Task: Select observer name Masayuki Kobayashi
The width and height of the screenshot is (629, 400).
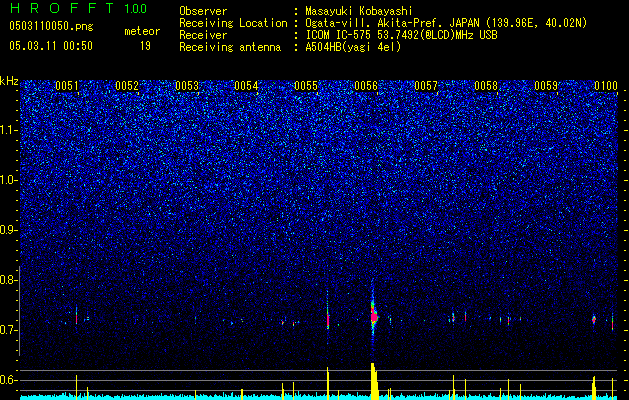Action: (x=359, y=11)
